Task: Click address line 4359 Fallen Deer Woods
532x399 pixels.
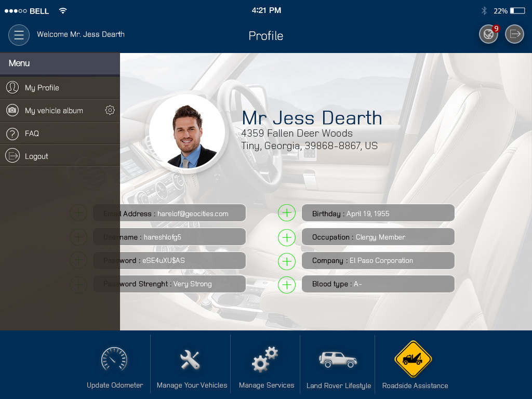Action: click(297, 134)
